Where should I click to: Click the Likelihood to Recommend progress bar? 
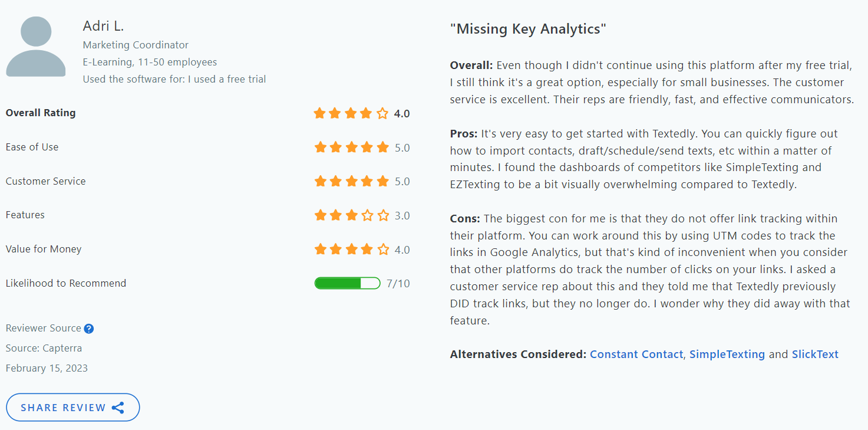pyautogui.click(x=348, y=283)
